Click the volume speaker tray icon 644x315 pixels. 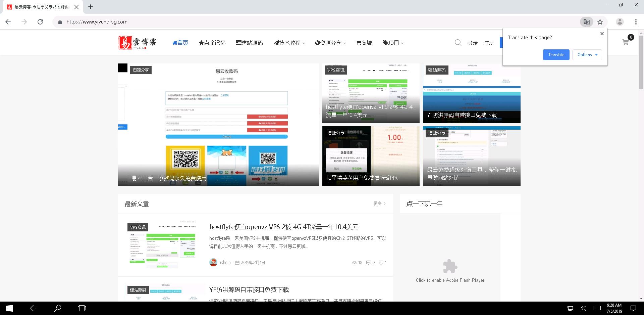tap(583, 308)
